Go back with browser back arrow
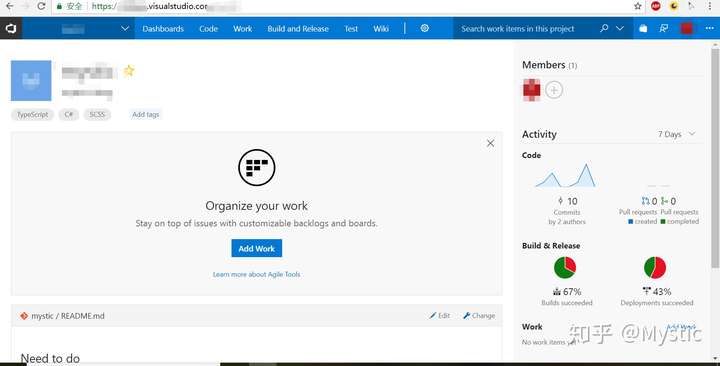The height and width of the screenshot is (366, 720). [10, 6]
